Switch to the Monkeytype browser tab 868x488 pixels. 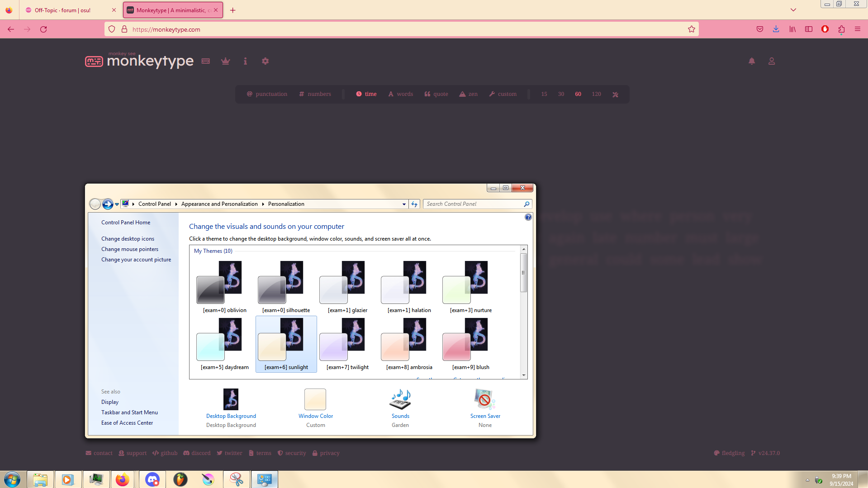(x=173, y=10)
